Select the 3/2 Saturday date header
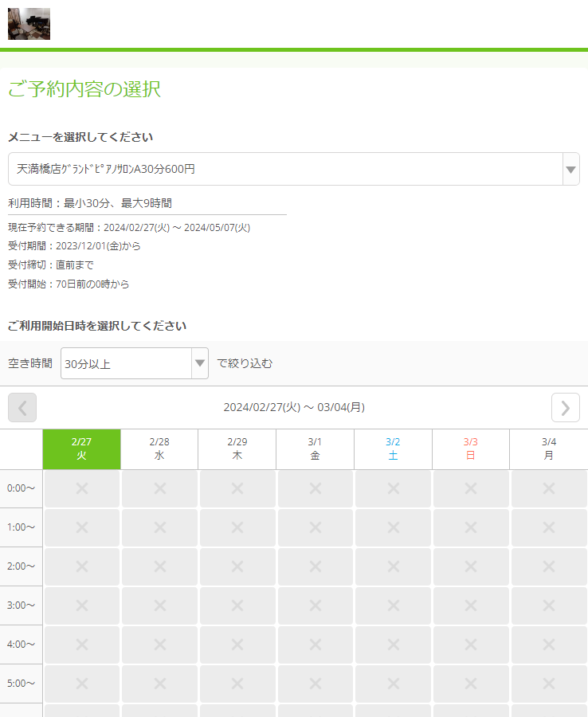 click(x=393, y=449)
